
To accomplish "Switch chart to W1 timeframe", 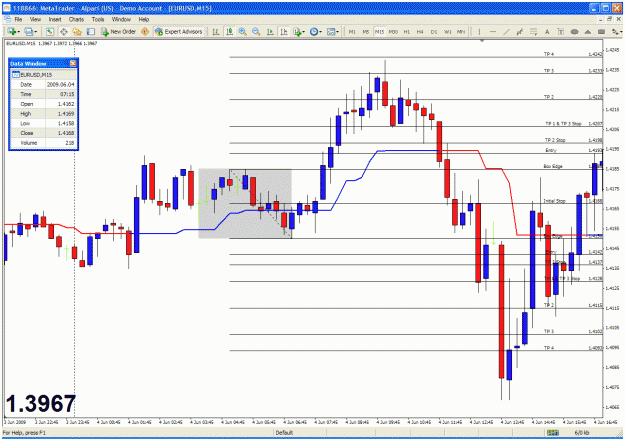I will pos(448,31).
